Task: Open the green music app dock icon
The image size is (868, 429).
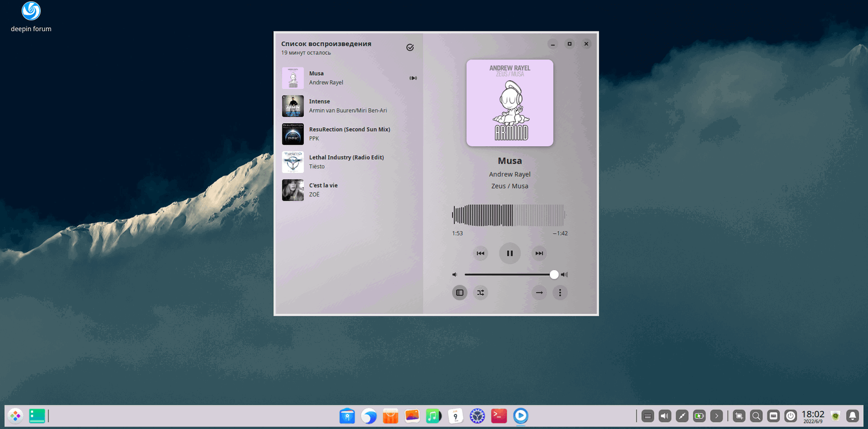Action: [x=433, y=416]
